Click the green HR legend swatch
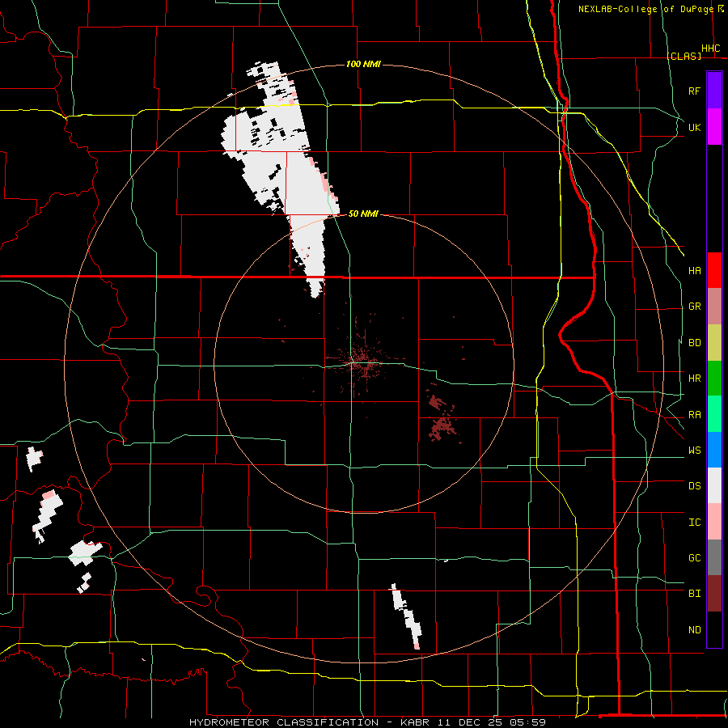The height and width of the screenshot is (728, 728). click(x=714, y=379)
